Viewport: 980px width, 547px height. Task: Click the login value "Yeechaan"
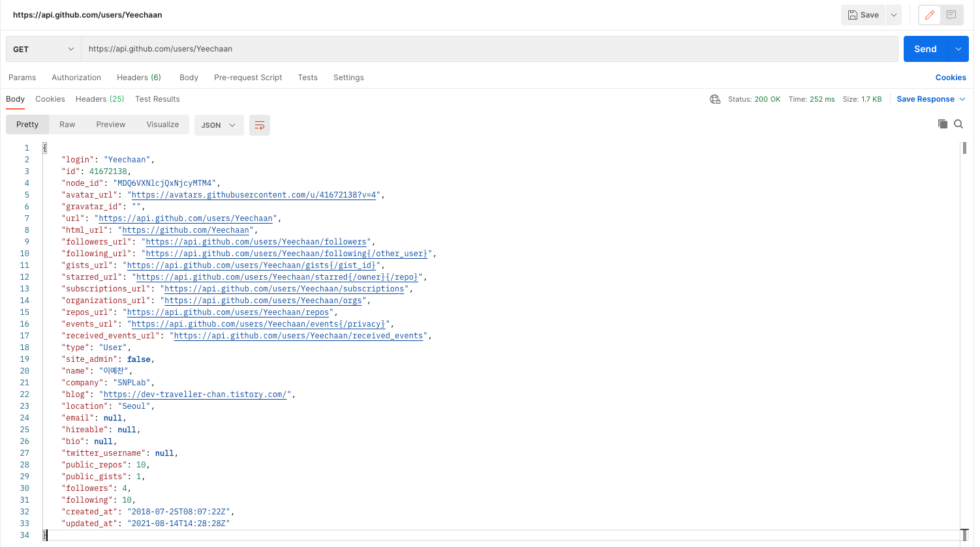(x=127, y=160)
